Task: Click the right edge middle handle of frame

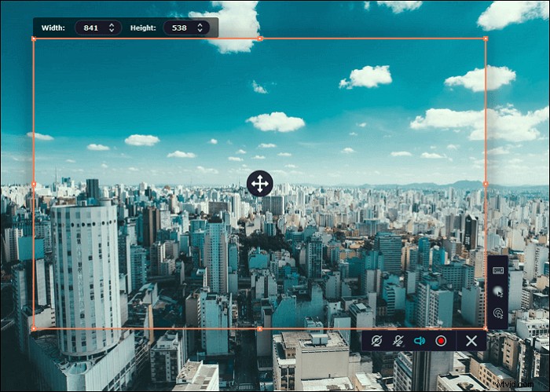Action: tap(486, 184)
